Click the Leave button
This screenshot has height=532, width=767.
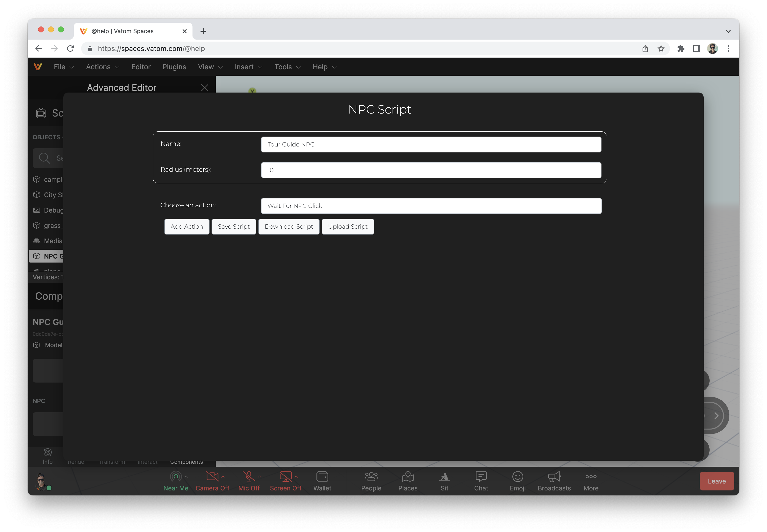click(x=716, y=481)
